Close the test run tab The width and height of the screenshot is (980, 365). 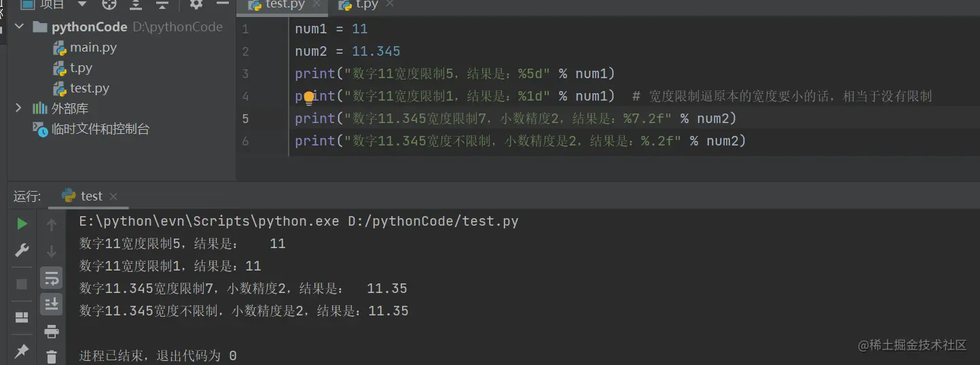(113, 196)
